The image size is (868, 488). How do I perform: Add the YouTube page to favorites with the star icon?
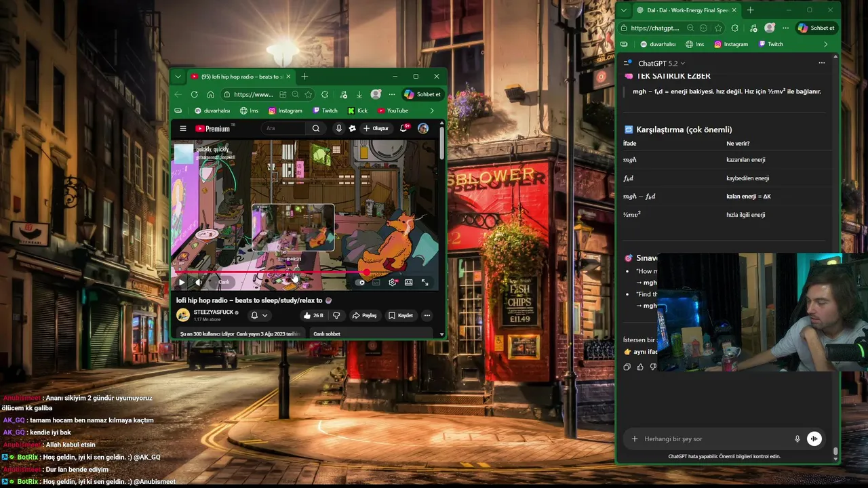tap(308, 94)
